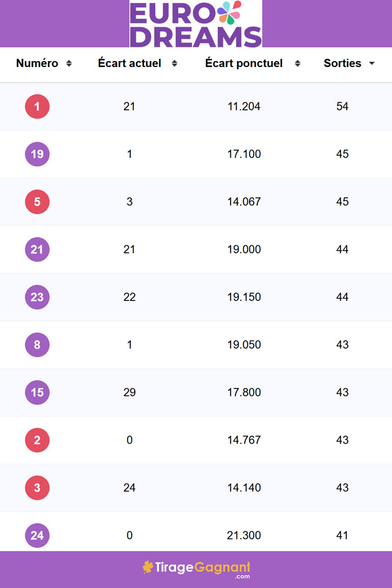This screenshot has width=392, height=588.
Task: Click the purple ball numbered 19
Action: point(37,154)
